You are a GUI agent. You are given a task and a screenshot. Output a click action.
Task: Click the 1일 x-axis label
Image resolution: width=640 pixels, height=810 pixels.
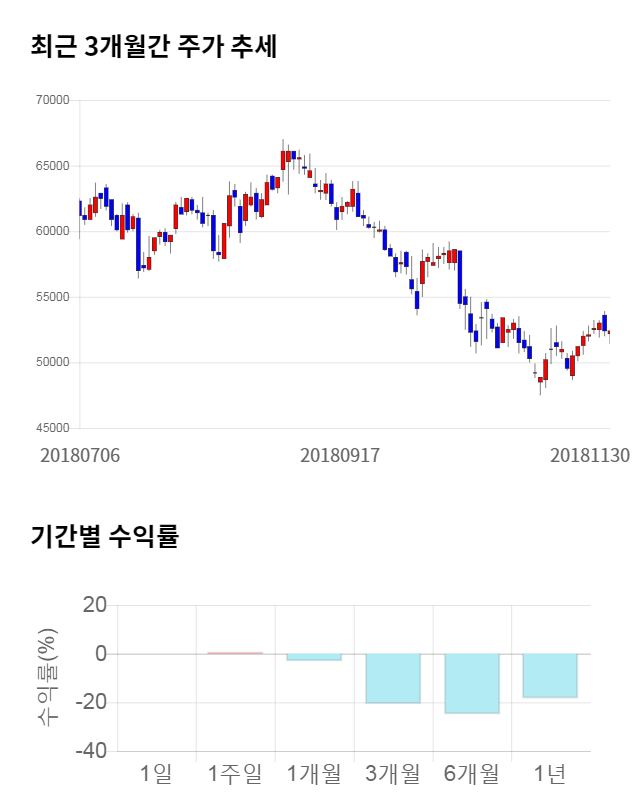[x=156, y=773]
